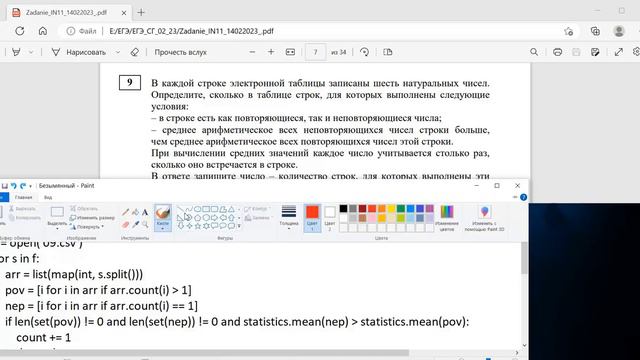Open Paint help with the blue question icon
Screen dimensions: 640x360
pyautogui.click(x=523, y=197)
